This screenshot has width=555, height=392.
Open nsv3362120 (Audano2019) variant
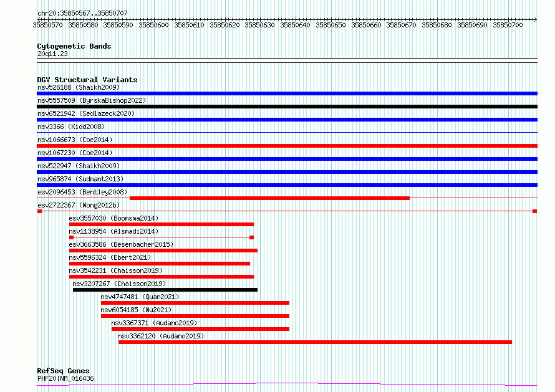click(161, 336)
